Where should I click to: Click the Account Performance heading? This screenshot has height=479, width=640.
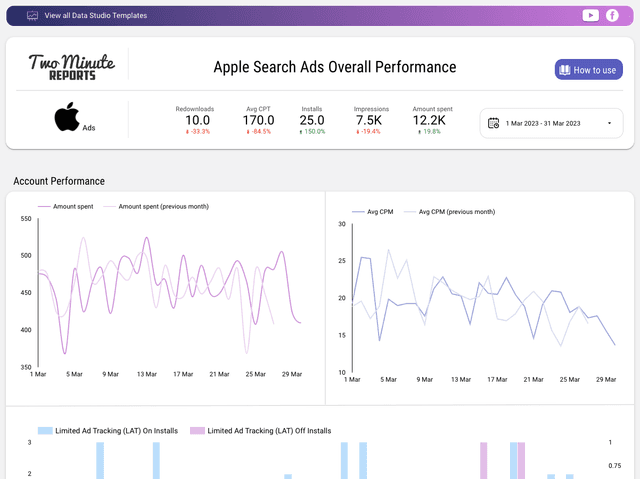click(59, 181)
